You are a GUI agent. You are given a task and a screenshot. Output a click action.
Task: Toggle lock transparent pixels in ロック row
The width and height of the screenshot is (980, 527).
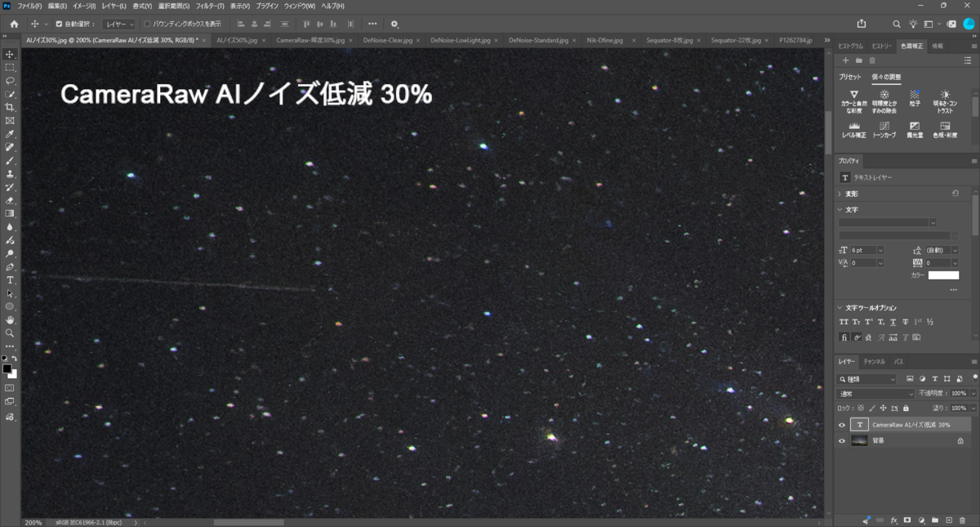(x=860, y=408)
